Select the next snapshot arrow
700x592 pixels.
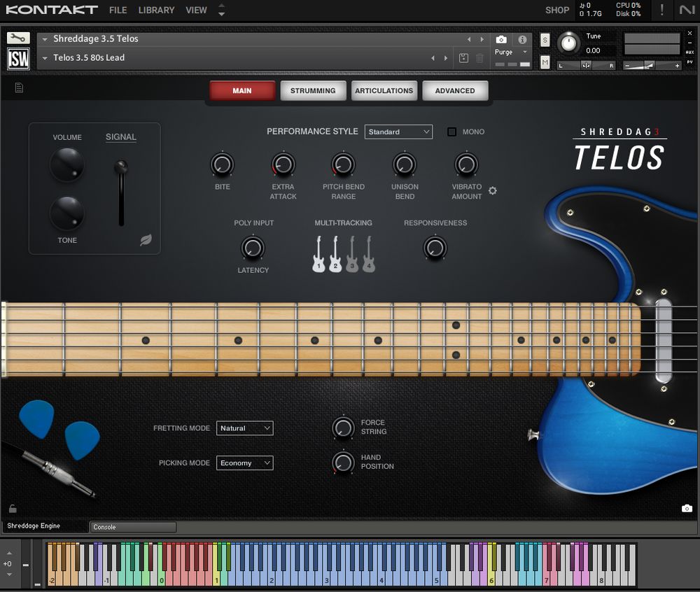[x=445, y=58]
